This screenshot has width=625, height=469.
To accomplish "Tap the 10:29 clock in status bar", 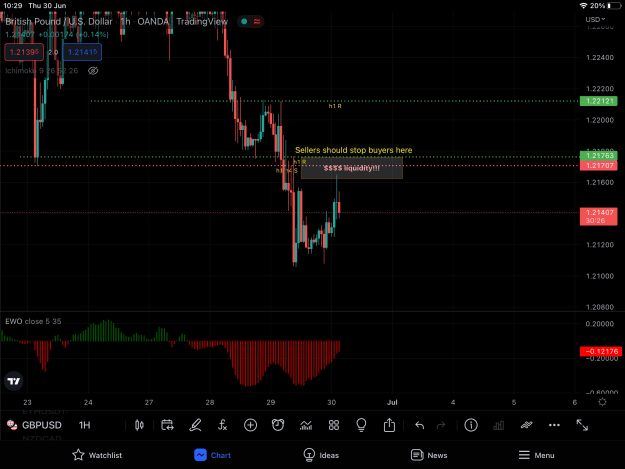I will coord(13,6).
